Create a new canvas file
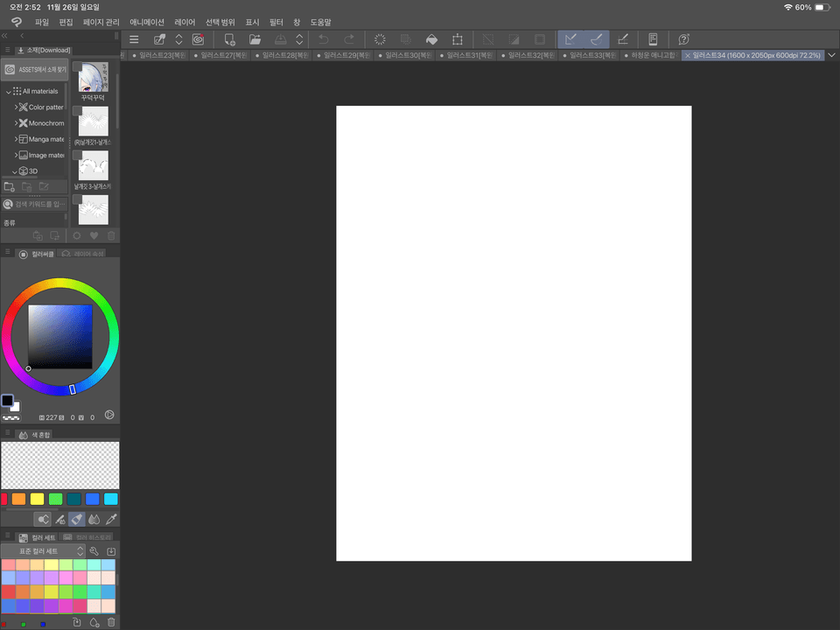 [x=229, y=39]
